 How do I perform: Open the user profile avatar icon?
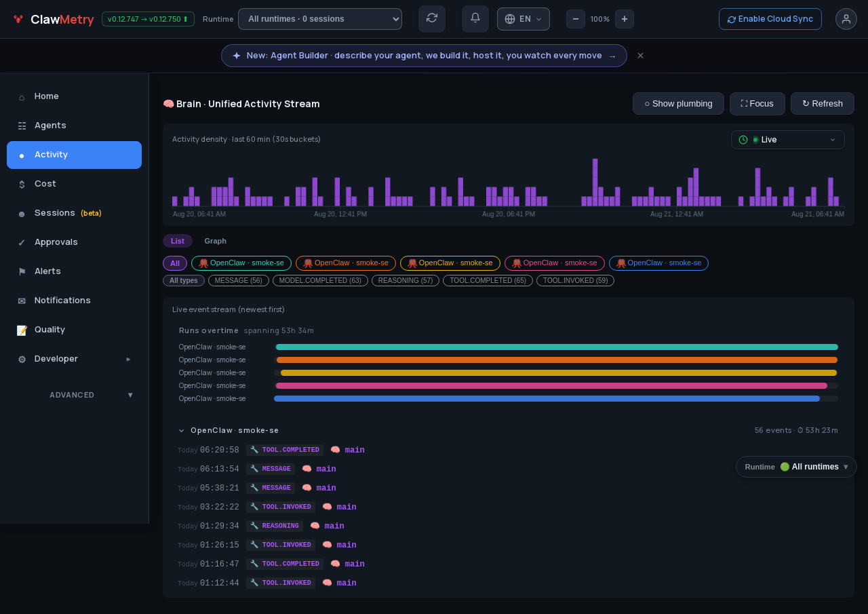click(846, 19)
